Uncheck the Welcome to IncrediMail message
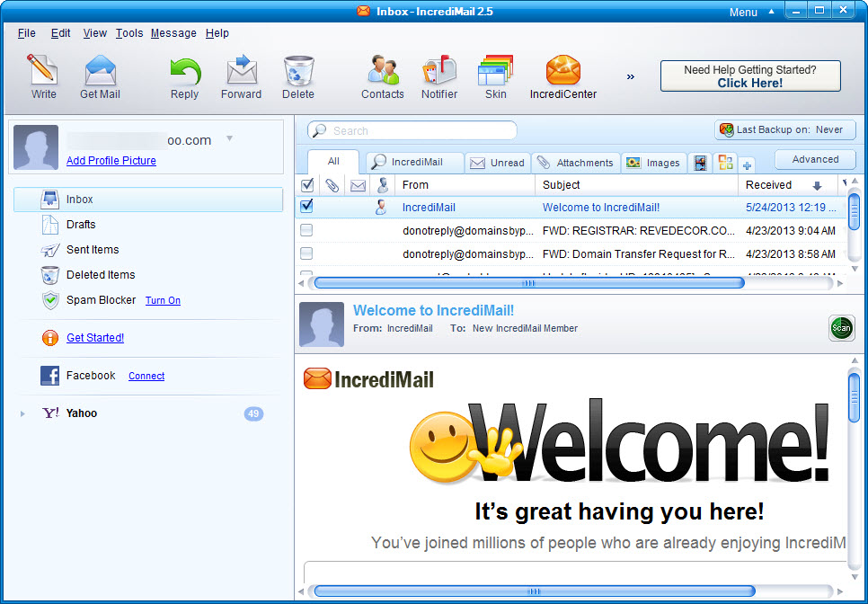Image resolution: width=868 pixels, height=604 pixels. click(x=307, y=207)
